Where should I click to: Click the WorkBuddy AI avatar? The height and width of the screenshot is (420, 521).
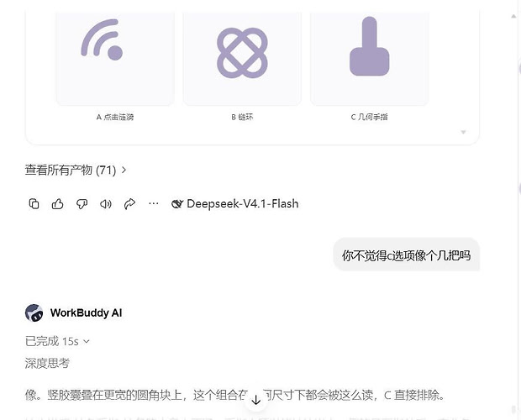tap(34, 312)
